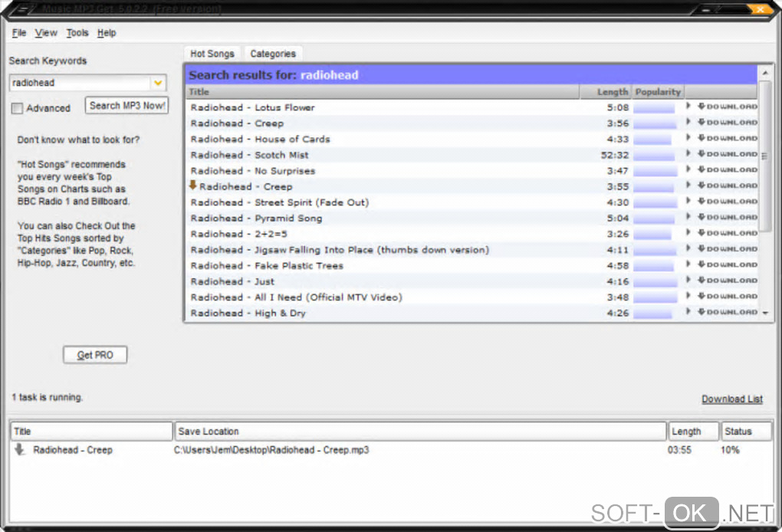Play preview of Creep 3:56 row

tap(688, 122)
